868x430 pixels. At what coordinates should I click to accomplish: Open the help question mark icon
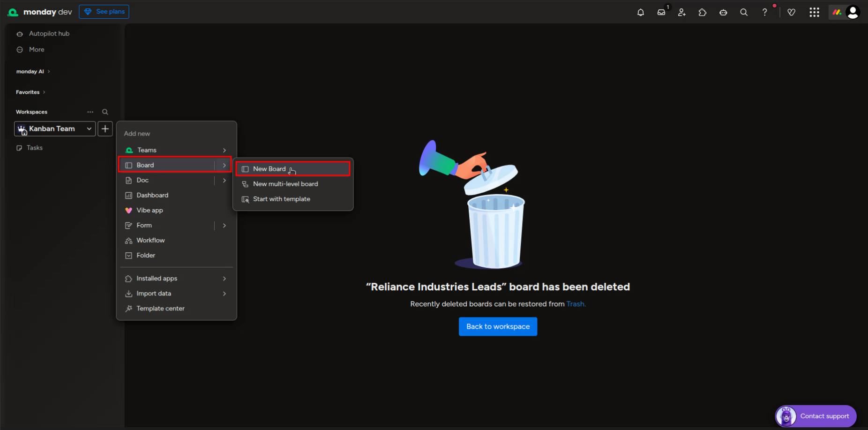click(764, 13)
